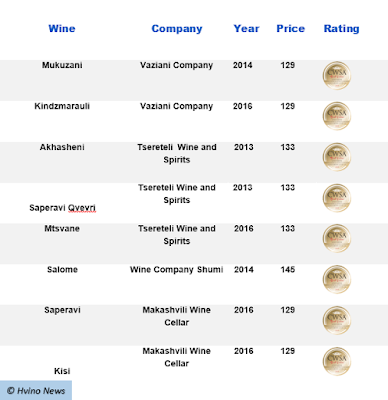Select the Akhasheni row medal badge

337,157
